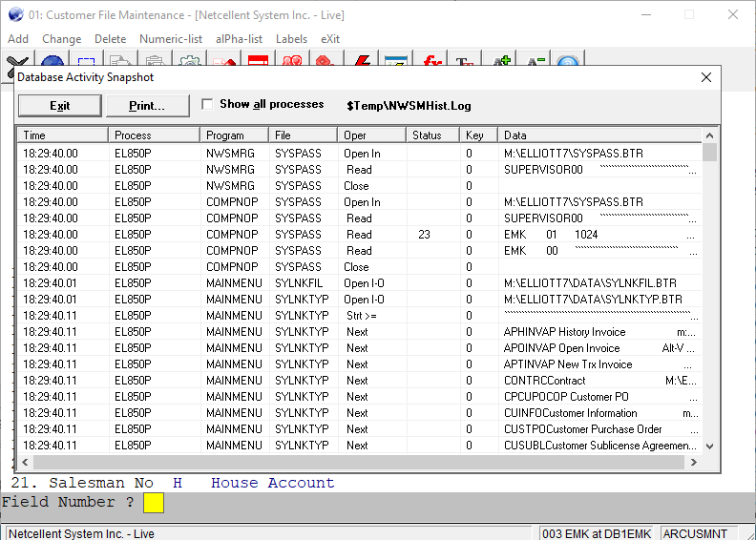The width and height of the screenshot is (756, 540).
Task: Sort by the Time column header
Action: tap(62, 135)
